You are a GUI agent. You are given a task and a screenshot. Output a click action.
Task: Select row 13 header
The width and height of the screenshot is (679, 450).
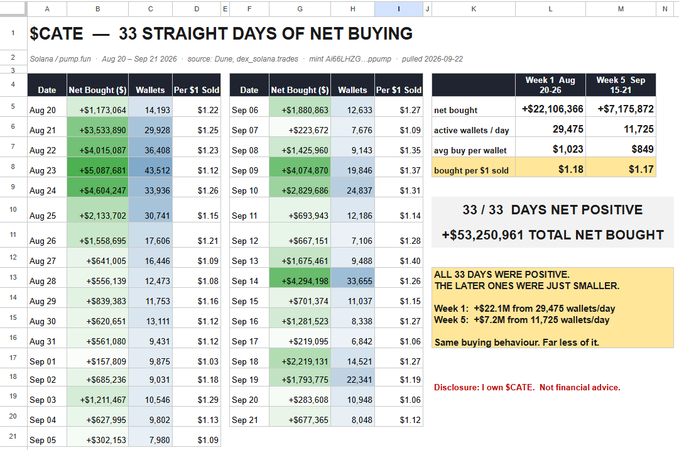pos(13,277)
